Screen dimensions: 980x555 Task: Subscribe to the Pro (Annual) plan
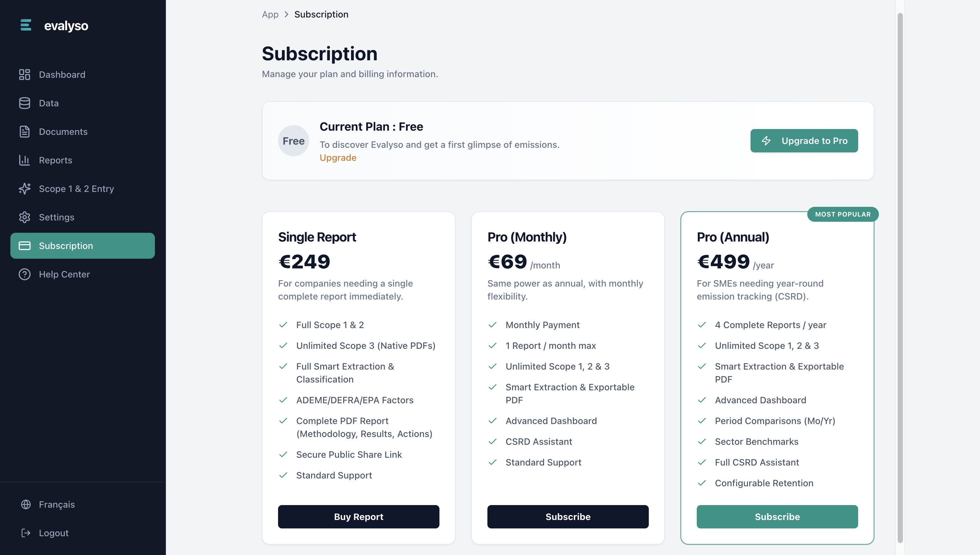(777, 516)
